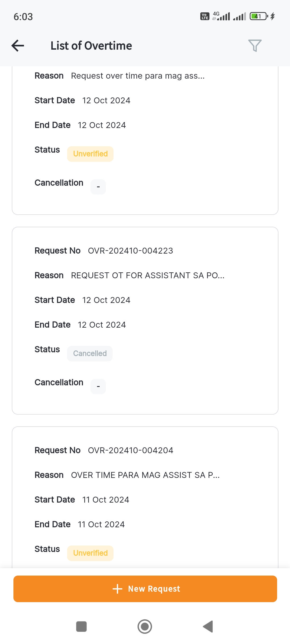Screen dimensions: 290x644
Task: Tap the first Unverified status badge
Action: coord(90,154)
